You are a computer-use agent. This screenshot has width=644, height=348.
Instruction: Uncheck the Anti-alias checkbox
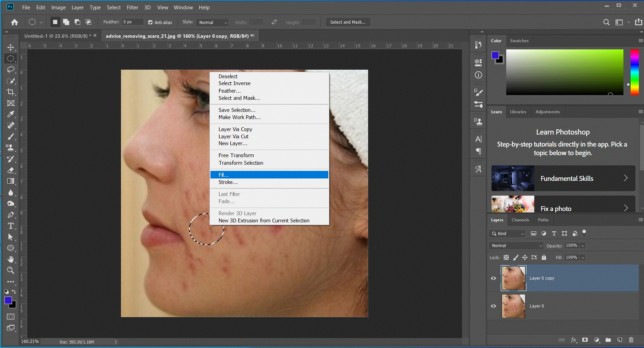[x=150, y=22]
